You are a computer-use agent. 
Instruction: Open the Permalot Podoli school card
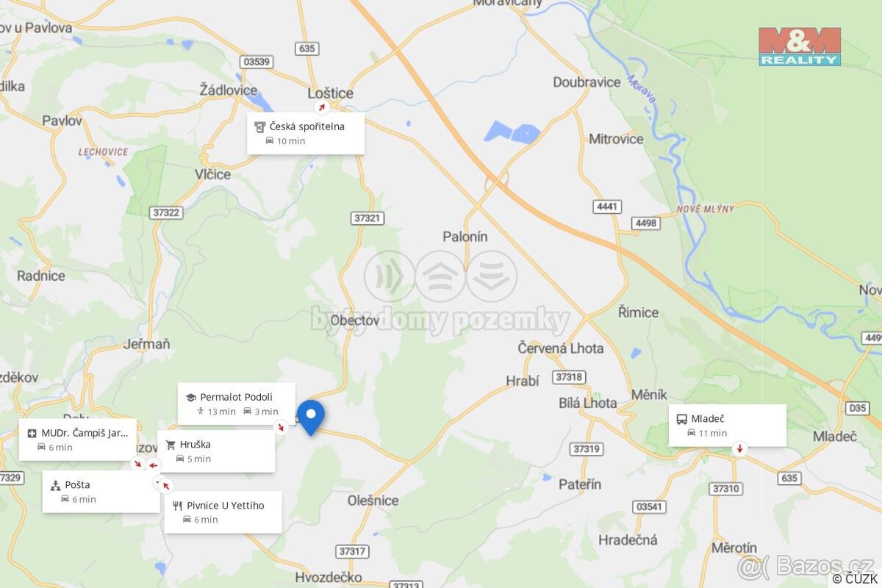click(237, 404)
